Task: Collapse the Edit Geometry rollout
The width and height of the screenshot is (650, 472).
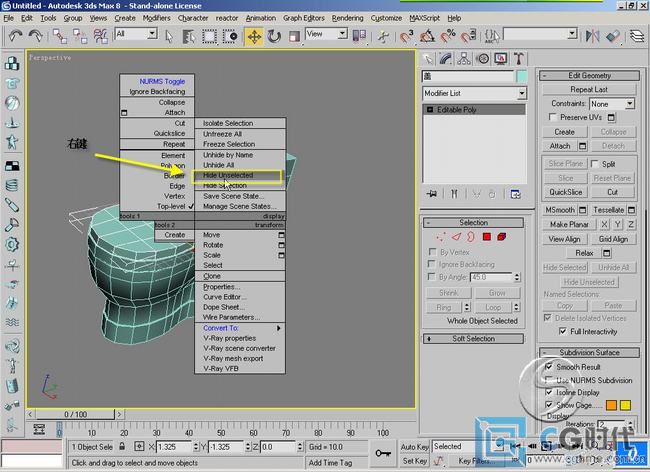Action: [589, 75]
